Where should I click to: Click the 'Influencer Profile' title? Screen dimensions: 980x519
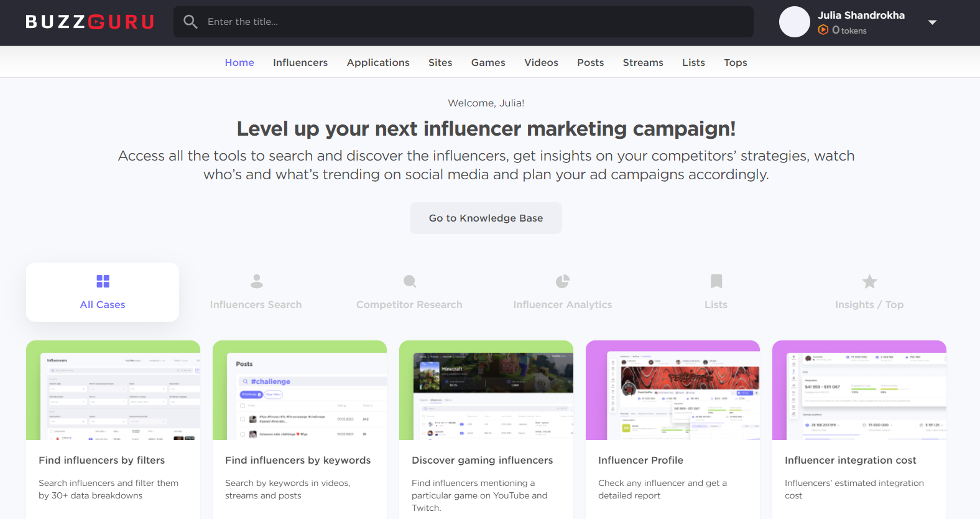(x=640, y=460)
